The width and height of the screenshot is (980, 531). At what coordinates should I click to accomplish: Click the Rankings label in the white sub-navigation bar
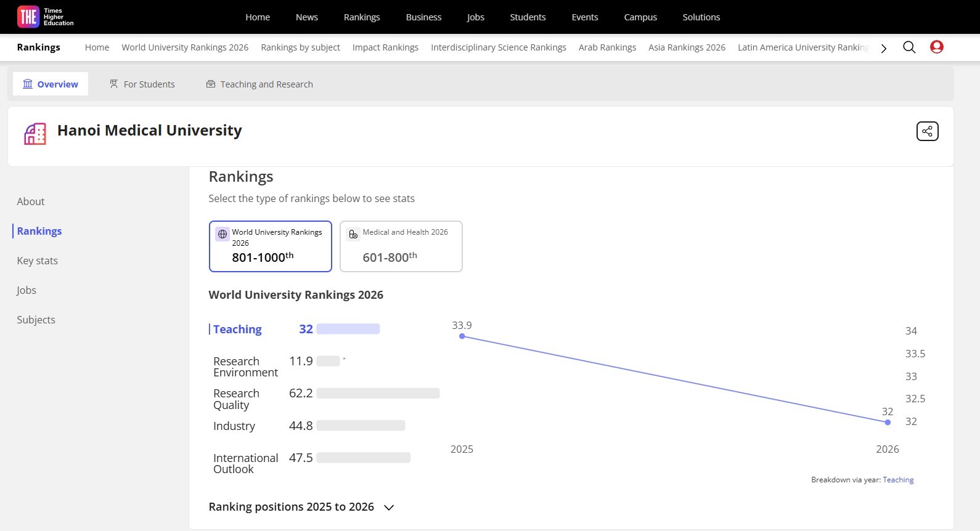pyautogui.click(x=38, y=47)
